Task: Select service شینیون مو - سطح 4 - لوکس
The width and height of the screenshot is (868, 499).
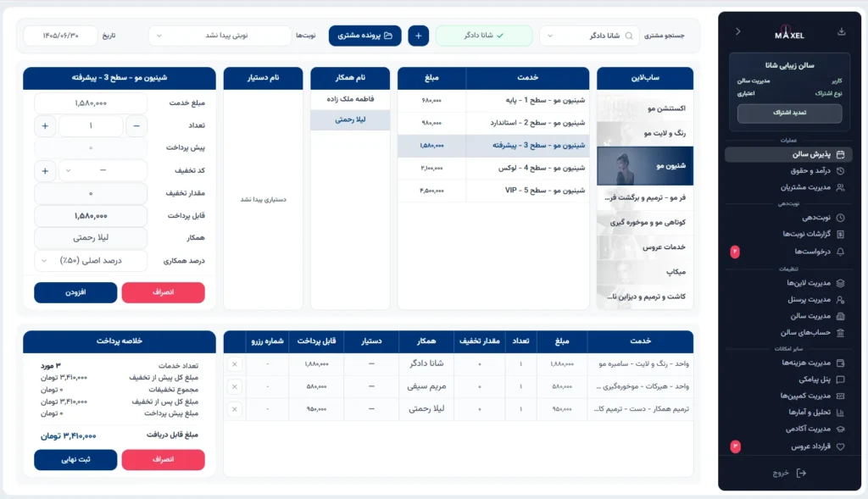Action: [x=493, y=168]
